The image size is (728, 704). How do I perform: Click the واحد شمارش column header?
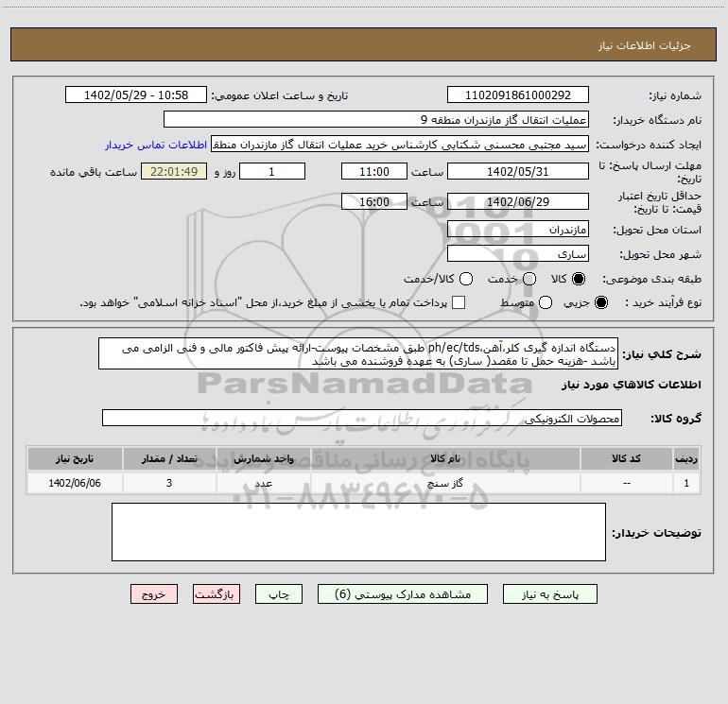[x=263, y=458]
